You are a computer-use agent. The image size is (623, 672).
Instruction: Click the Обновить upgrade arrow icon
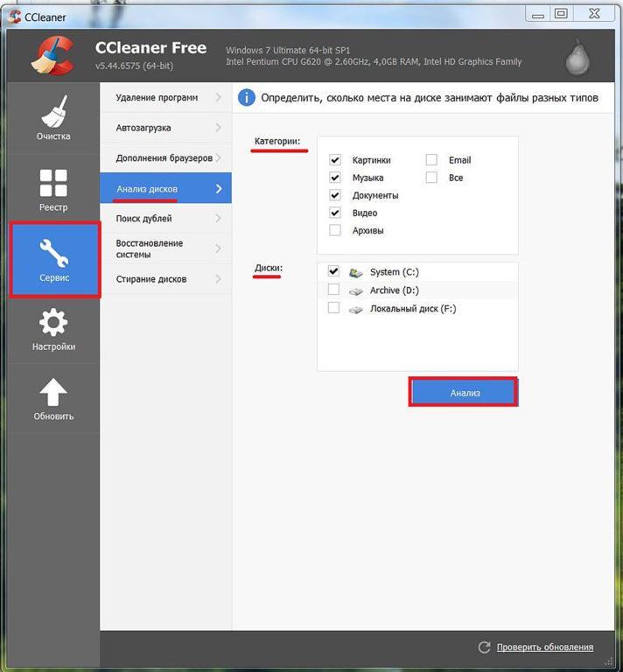click(53, 392)
